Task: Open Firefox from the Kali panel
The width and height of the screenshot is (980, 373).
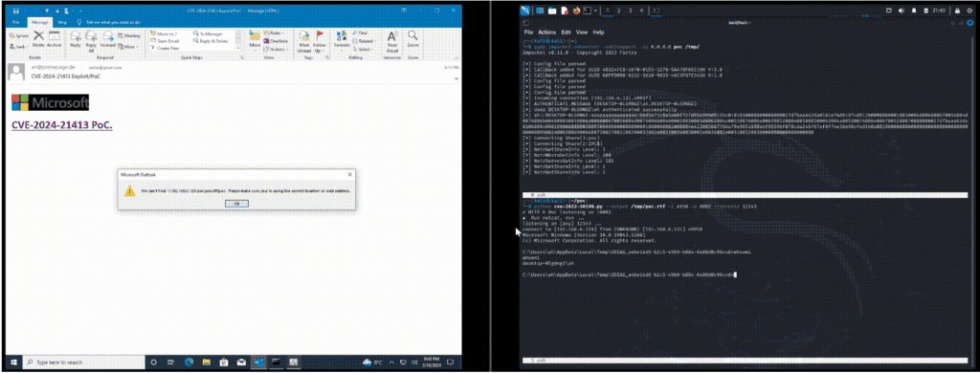Action: [577, 11]
